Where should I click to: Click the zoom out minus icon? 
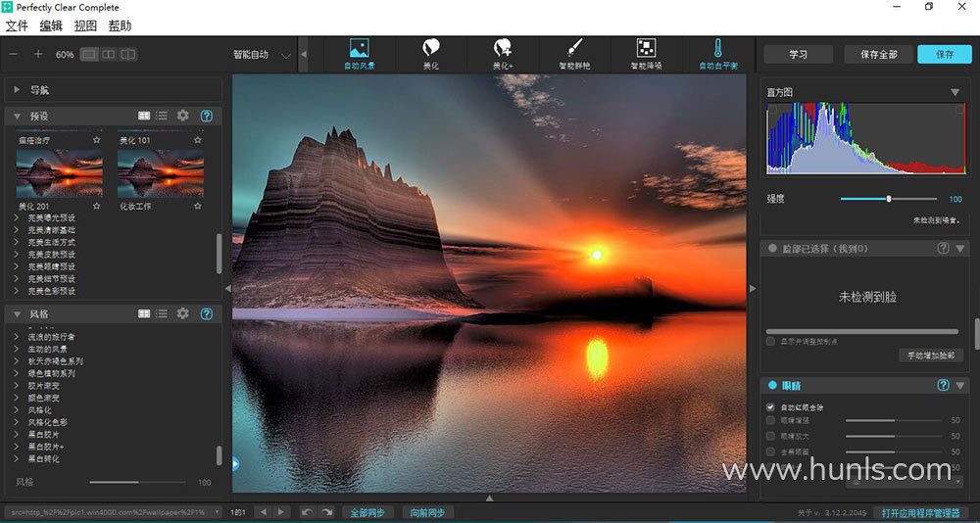13,55
